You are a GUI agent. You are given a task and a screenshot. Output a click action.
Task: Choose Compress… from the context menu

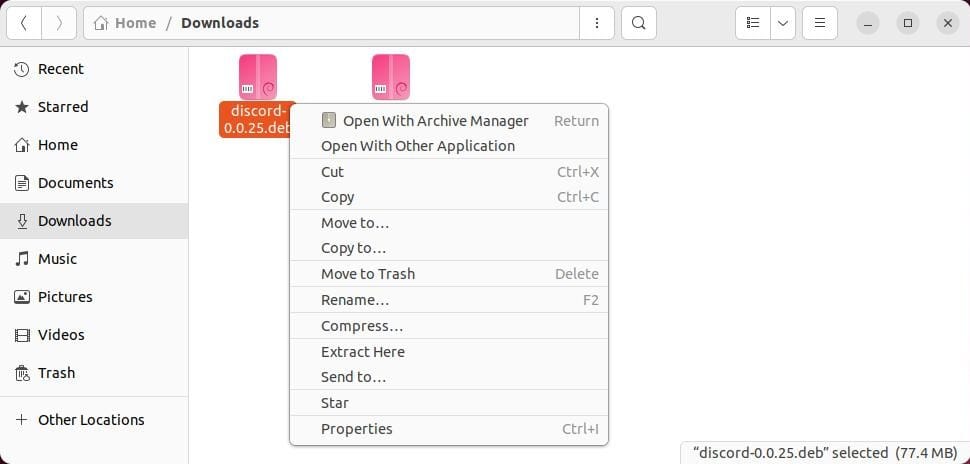coord(449,326)
